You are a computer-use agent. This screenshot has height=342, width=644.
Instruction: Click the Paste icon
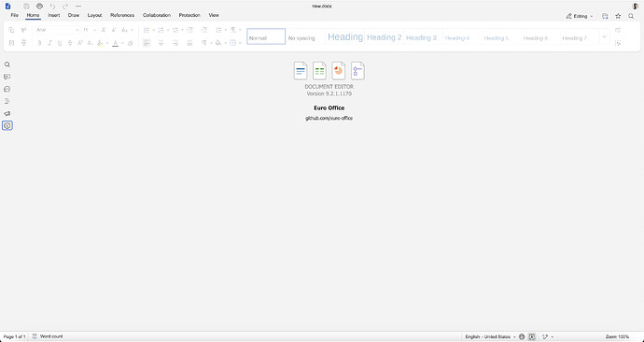11,43
